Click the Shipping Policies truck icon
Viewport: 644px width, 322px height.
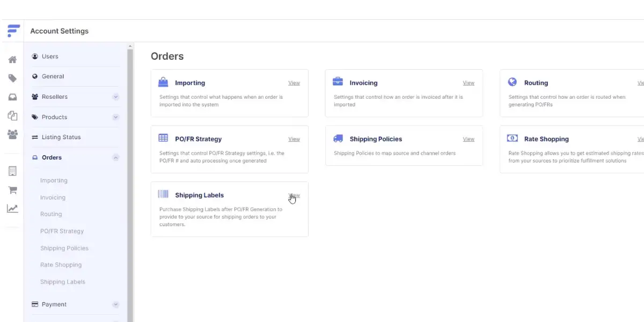(338, 138)
